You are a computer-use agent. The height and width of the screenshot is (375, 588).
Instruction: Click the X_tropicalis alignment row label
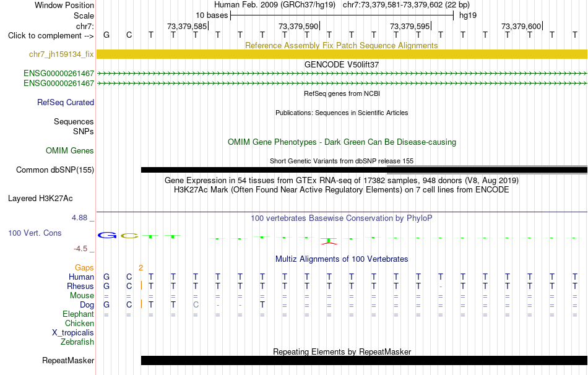(x=73, y=333)
